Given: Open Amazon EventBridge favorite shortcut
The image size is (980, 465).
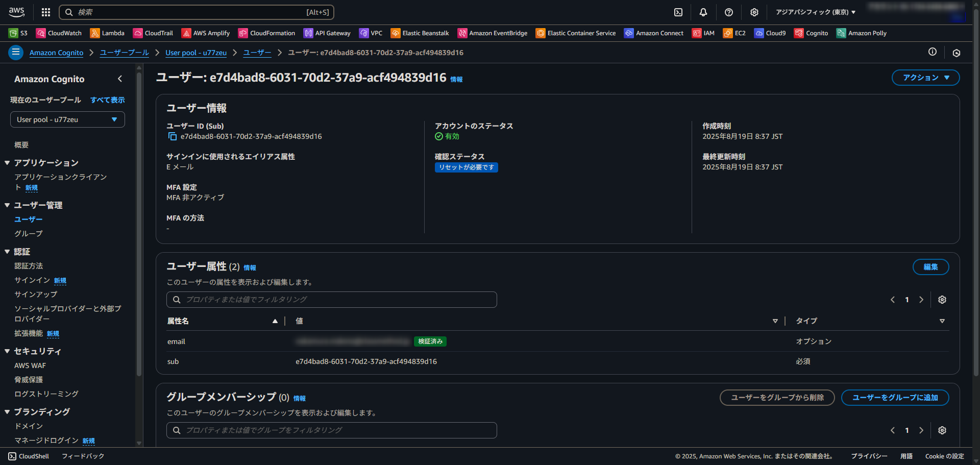Looking at the screenshot, I should pos(493,33).
